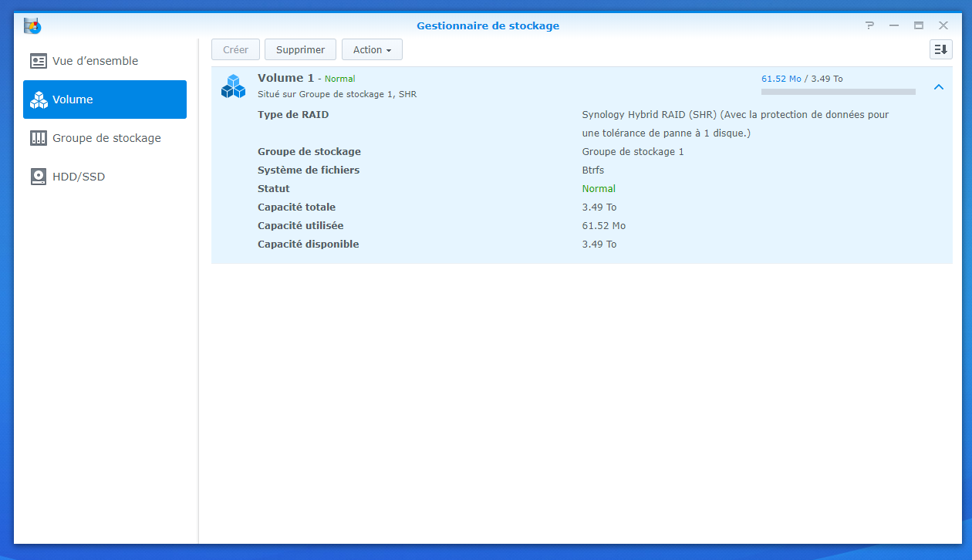The width and height of the screenshot is (972, 560).
Task: Open the Vue d'ensemble section
Action: pyautogui.click(x=105, y=61)
